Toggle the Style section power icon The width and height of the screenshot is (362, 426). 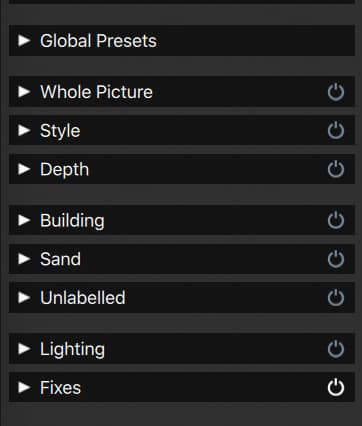336,130
